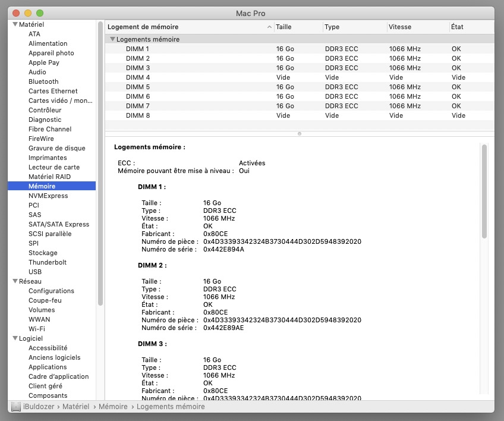Click the computer icon beside iBuldozer in path bar

click(15, 407)
